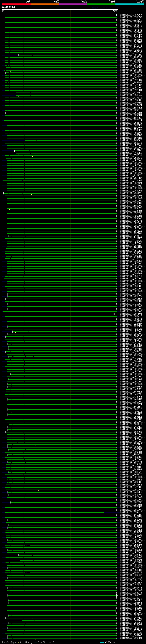Select the UniRef100_B9WEB3 label

coord(131,100)
